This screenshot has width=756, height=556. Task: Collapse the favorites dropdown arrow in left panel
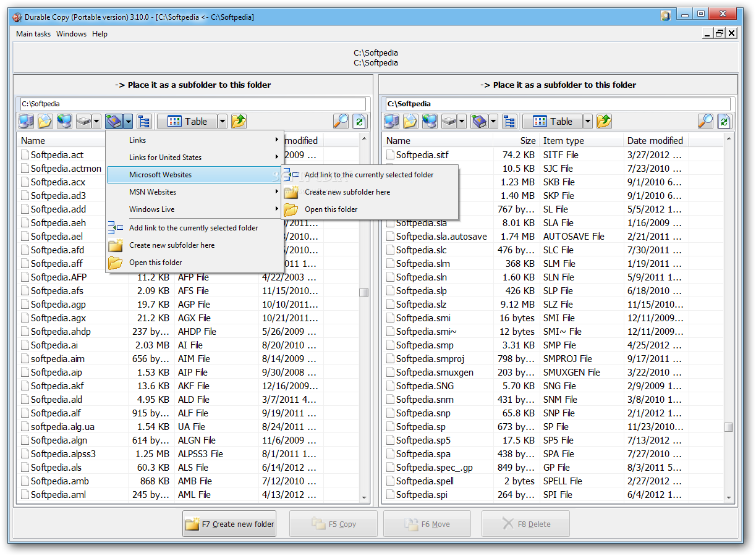click(x=128, y=121)
